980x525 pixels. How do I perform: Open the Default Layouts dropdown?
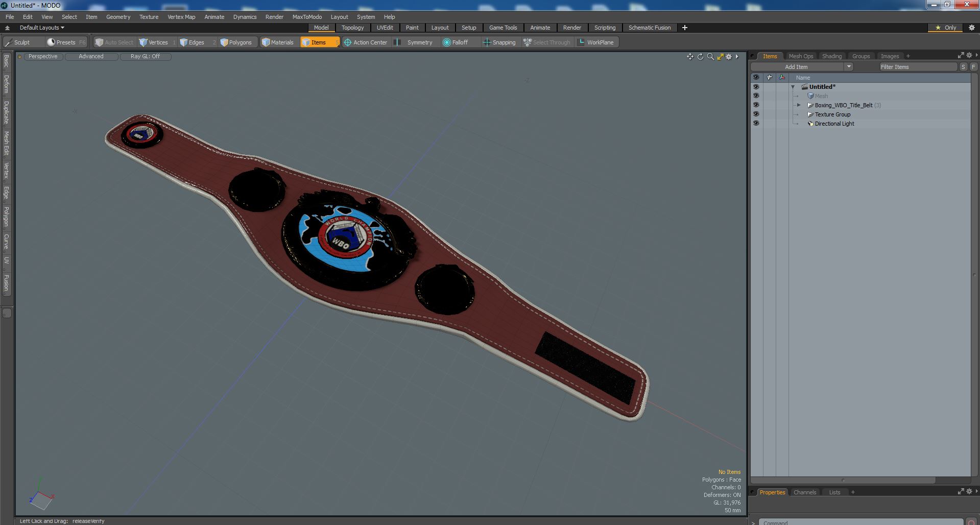coord(42,28)
